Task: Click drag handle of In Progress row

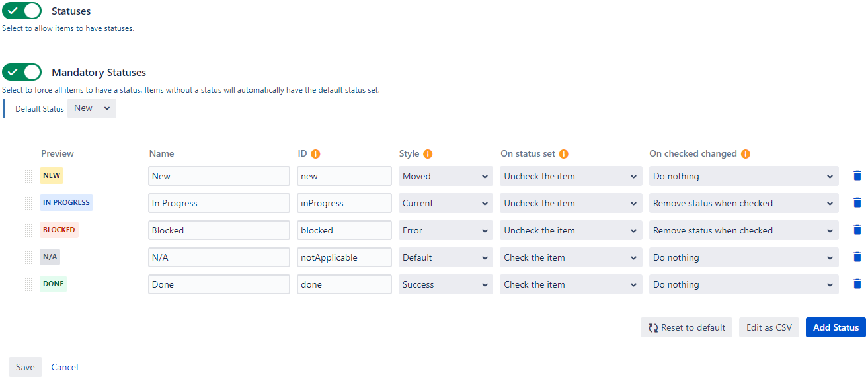Action: point(29,203)
